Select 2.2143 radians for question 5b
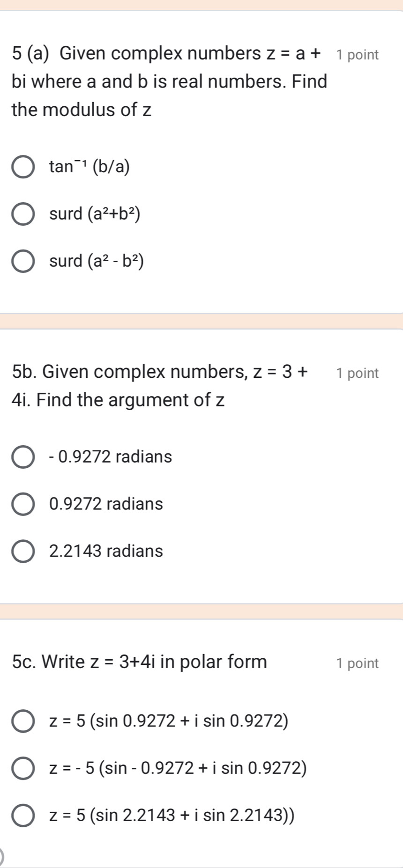Image resolution: width=403 pixels, height=868 pixels. 23,551
